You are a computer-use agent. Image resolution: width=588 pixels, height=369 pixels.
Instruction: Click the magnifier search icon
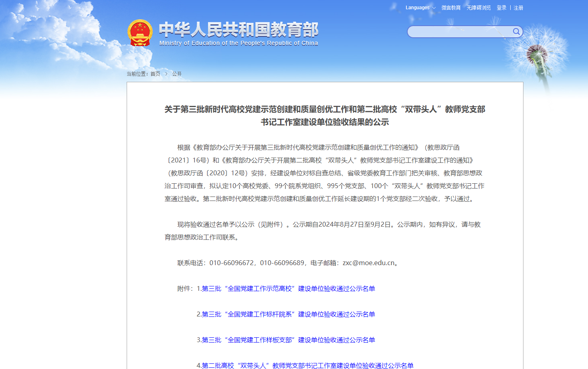[516, 32]
